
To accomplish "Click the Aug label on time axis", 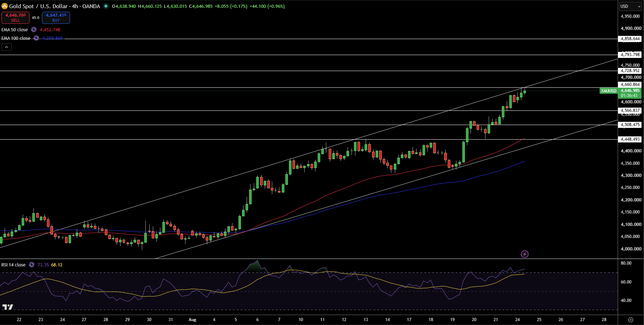I will 192,320.
